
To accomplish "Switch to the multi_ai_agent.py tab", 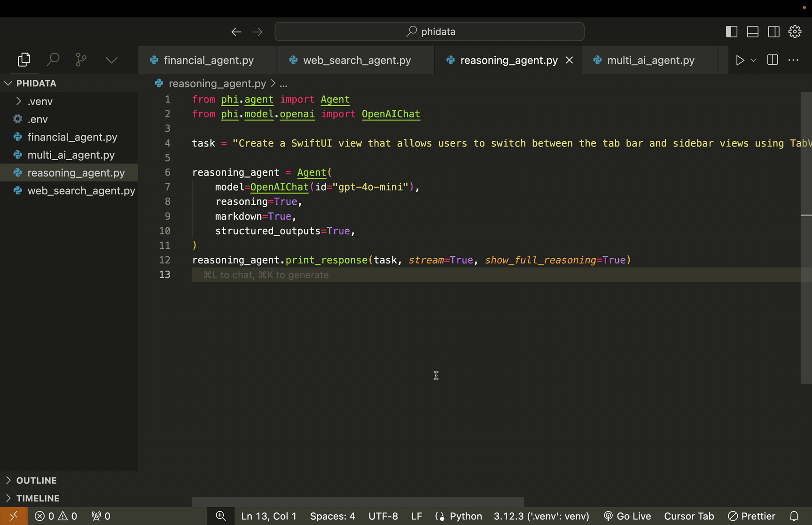I will point(650,60).
